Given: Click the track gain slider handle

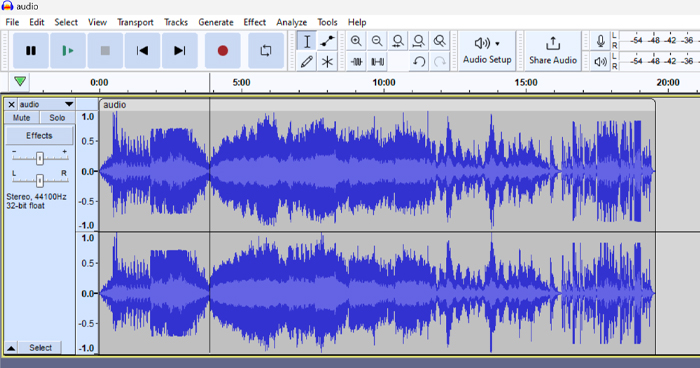Looking at the screenshot, I should [40, 158].
